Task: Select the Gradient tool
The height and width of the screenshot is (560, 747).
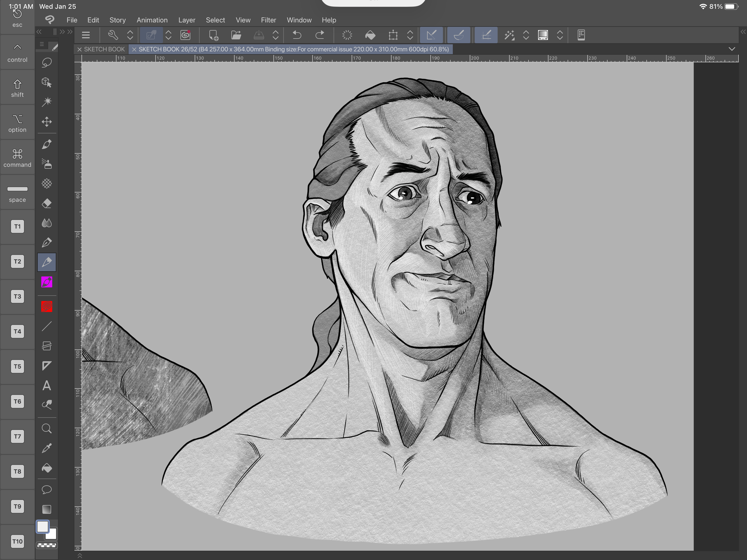Action: pyautogui.click(x=46, y=509)
